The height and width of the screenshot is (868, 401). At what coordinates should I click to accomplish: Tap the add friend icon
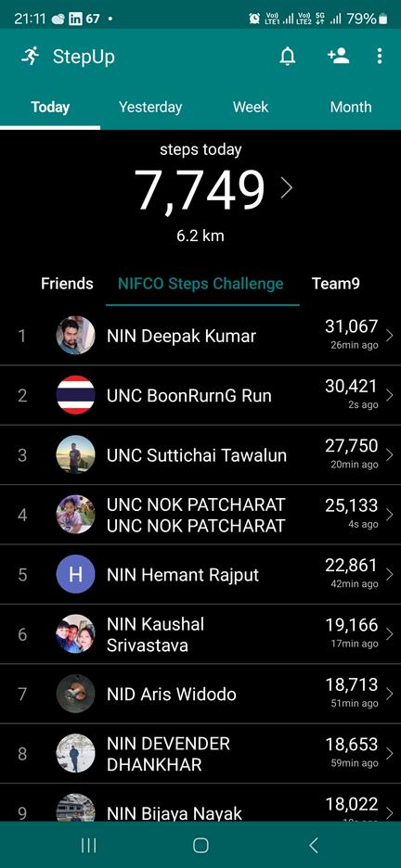pyautogui.click(x=338, y=56)
